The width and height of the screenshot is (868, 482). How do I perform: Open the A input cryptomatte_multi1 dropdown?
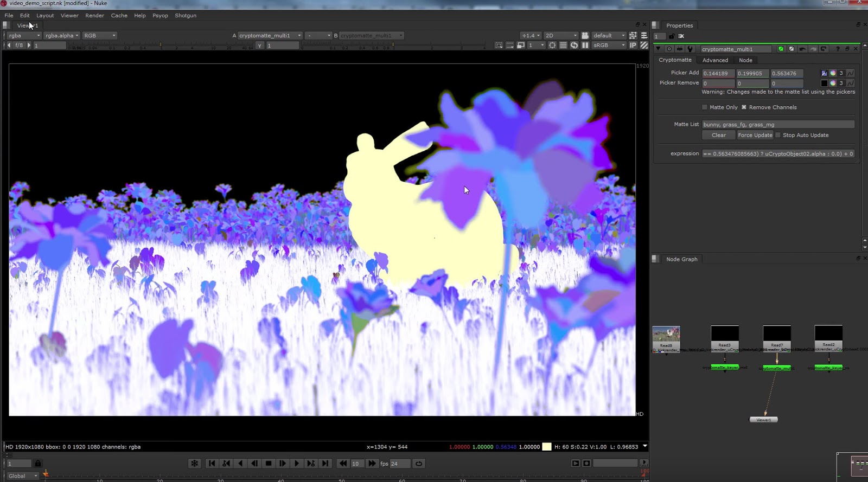pos(270,35)
